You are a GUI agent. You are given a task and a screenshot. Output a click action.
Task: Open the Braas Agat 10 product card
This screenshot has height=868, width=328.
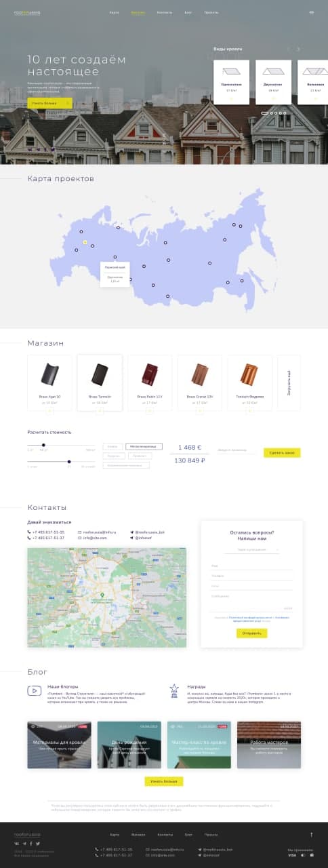pyautogui.click(x=49, y=383)
